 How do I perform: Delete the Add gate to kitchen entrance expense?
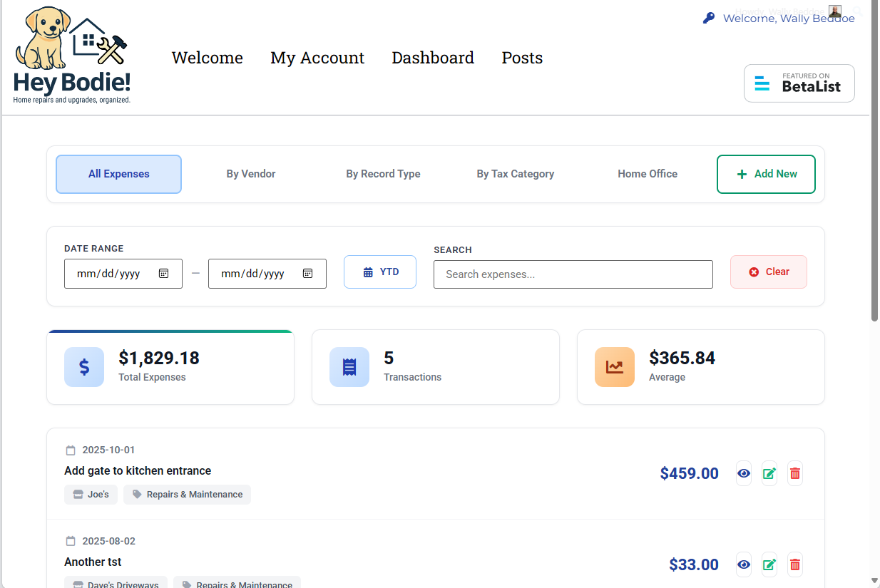coord(795,473)
